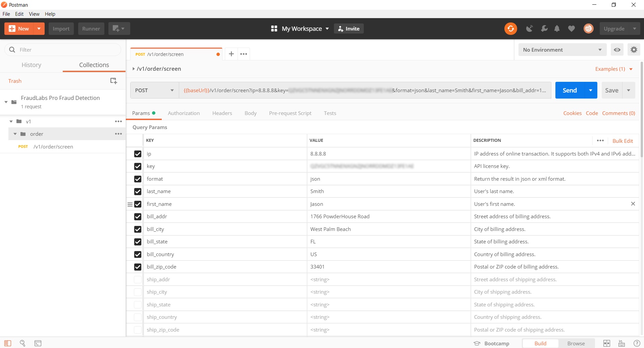This screenshot has height=348, width=644.
Task: Click the Import button
Action: coord(61,28)
